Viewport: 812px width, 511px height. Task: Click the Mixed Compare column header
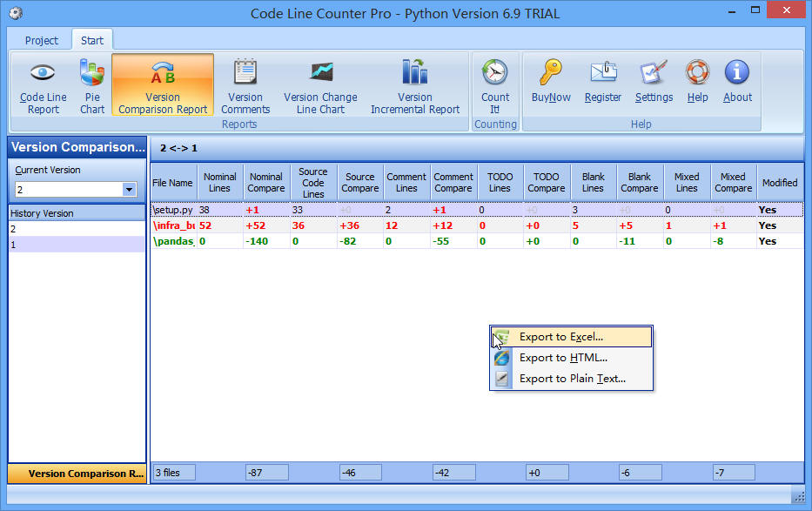pyautogui.click(x=734, y=183)
